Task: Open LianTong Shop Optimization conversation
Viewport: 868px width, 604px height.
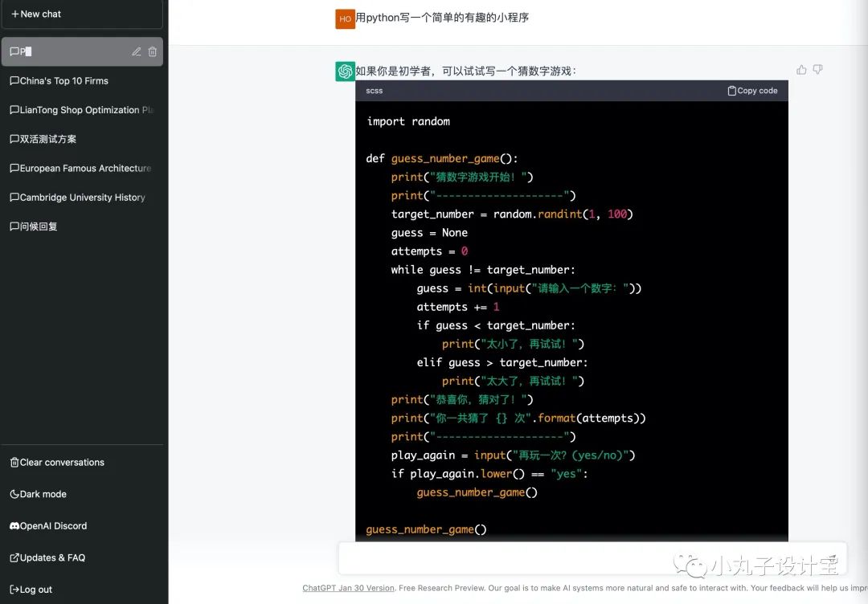Action: tap(82, 110)
